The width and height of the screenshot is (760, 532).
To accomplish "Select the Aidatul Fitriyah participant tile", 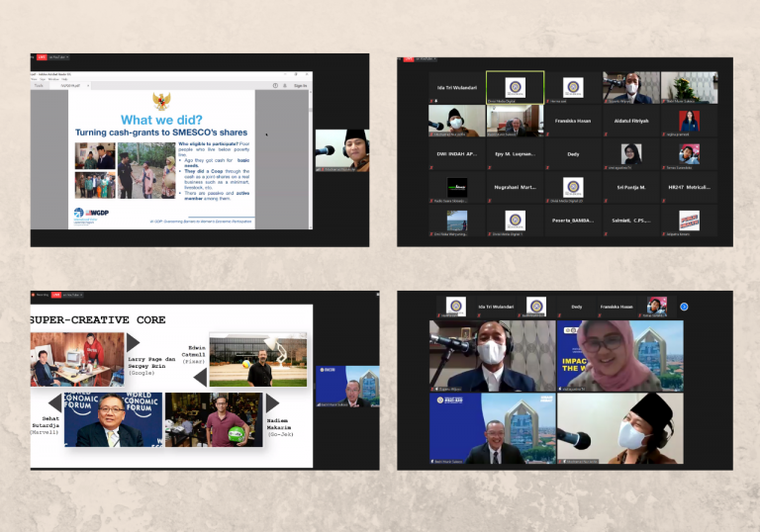I will click(x=630, y=121).
